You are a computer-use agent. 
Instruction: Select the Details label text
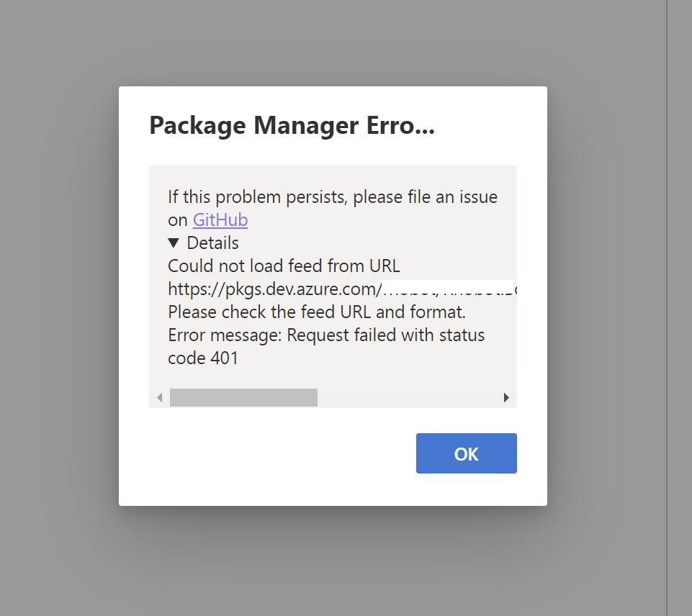213,243
